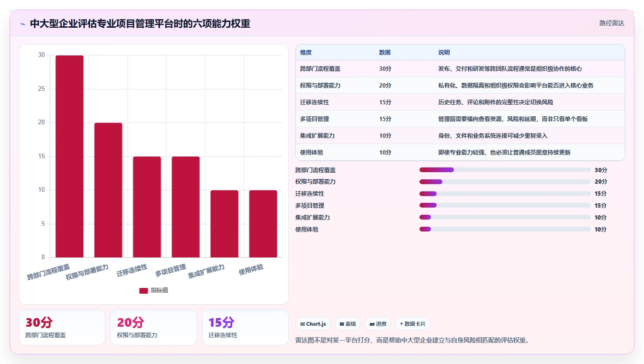Click 集成扩展能力 cell in the table
Screen dimensions: 644x364
pyautogui.click(x=317, y=136)
